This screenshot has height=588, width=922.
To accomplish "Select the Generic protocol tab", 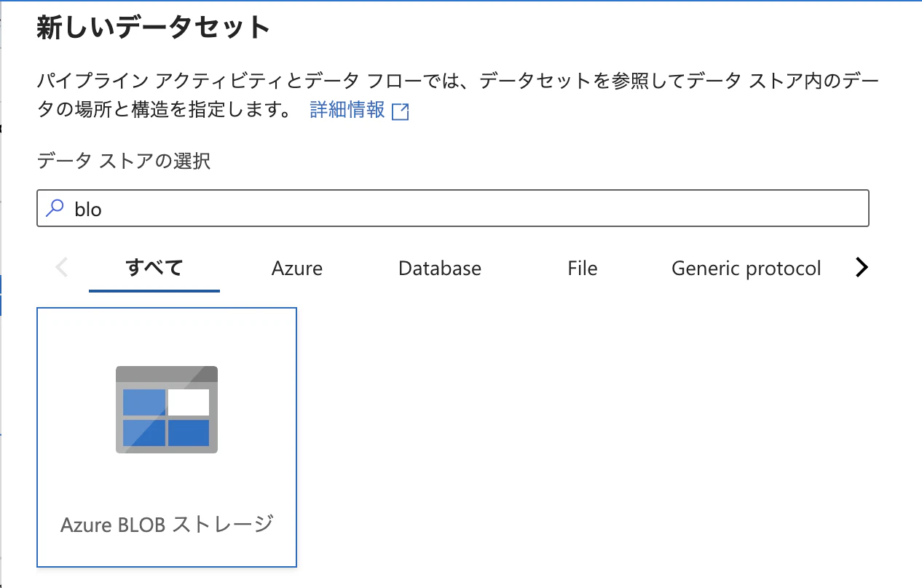I will click(x=746, y=268).
